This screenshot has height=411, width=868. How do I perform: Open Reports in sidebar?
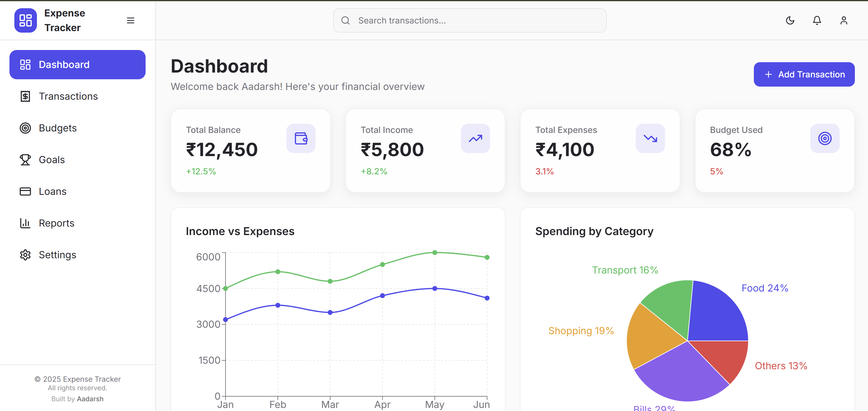point(78,223)
